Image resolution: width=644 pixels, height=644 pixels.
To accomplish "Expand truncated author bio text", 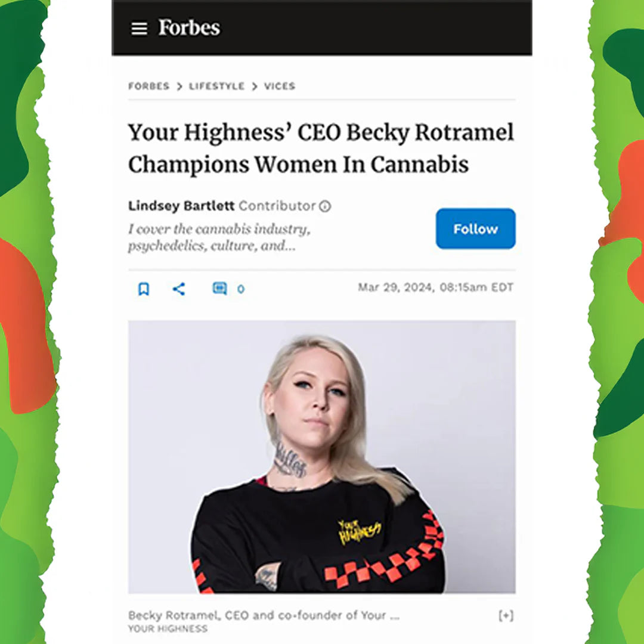I will pyautogui.click(x=219, y=237).
